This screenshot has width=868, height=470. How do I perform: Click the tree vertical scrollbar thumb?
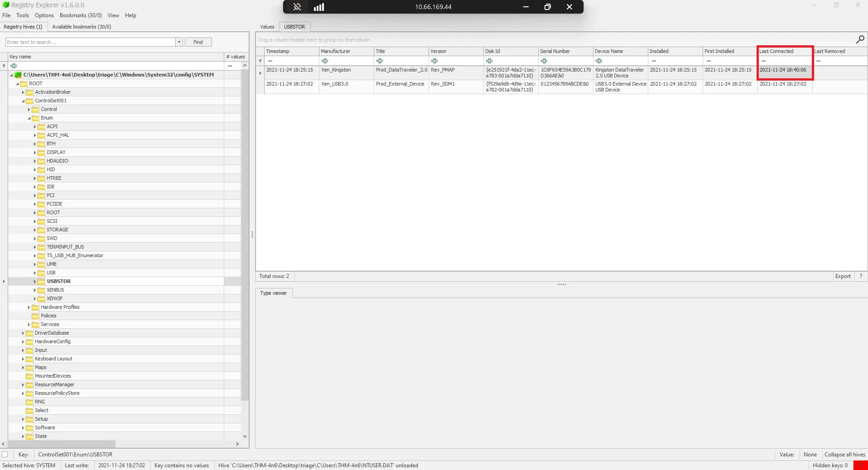(245, 235)
